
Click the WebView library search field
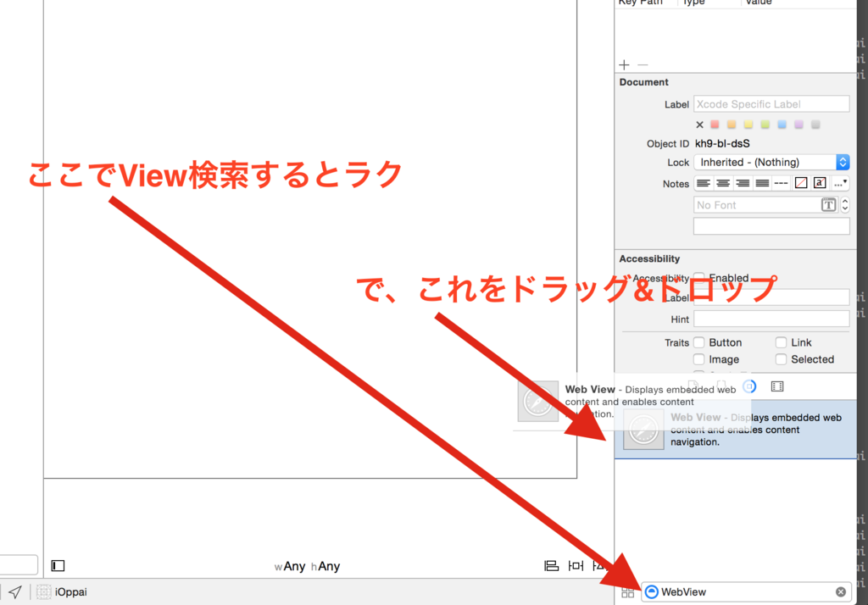746,591
